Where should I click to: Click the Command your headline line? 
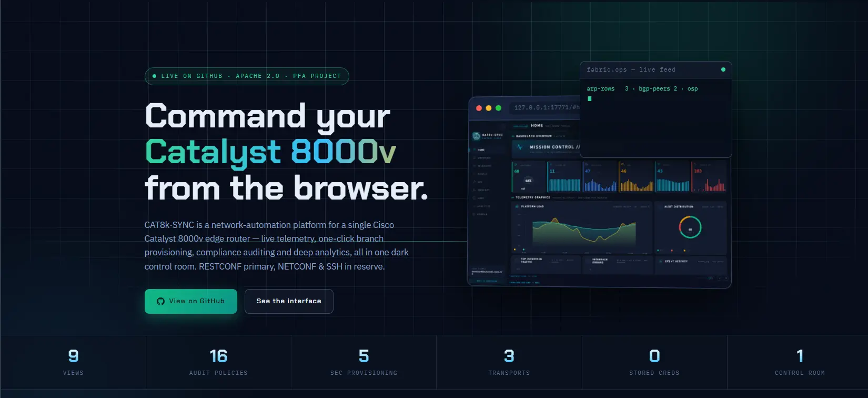click(x=268, y=116)
